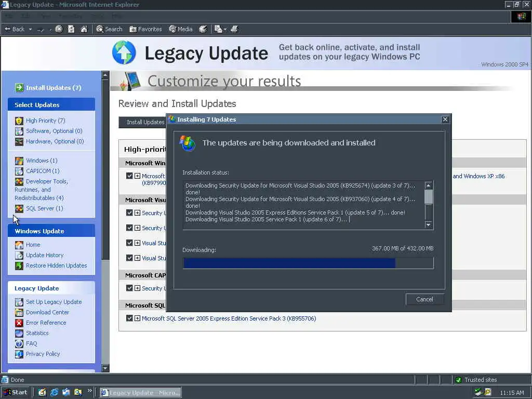Uncheck the SQL Server 2005 Express Edition SP3 checkbox

pyautogui.click(x=129, y=318)
